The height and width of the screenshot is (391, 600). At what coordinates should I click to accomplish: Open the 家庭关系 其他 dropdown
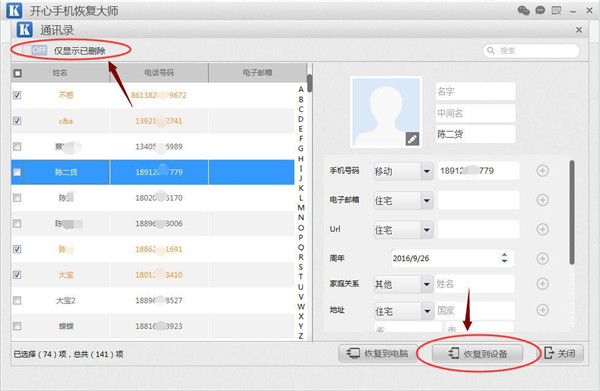[x=403, y=284]
